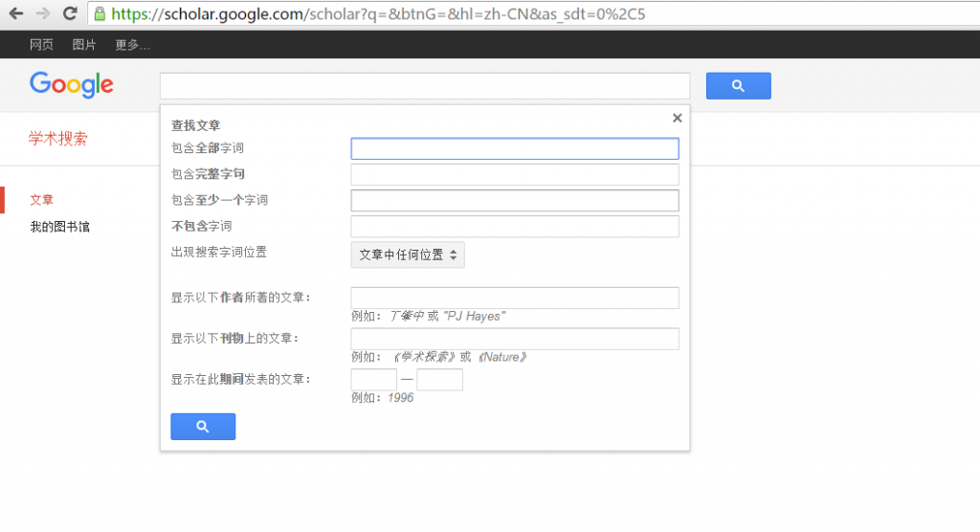Click the example text 《学术探索》或《Nature》
980x532 pixels.
pyautogui.click(x=459, y=357)
